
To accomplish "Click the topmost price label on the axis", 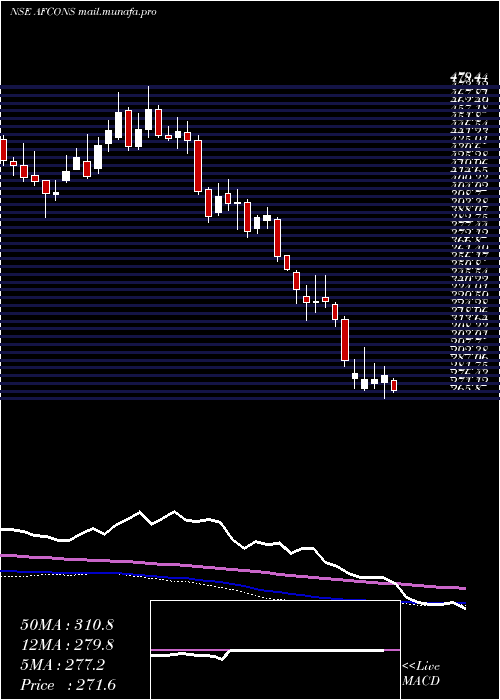I will [469, 78].
